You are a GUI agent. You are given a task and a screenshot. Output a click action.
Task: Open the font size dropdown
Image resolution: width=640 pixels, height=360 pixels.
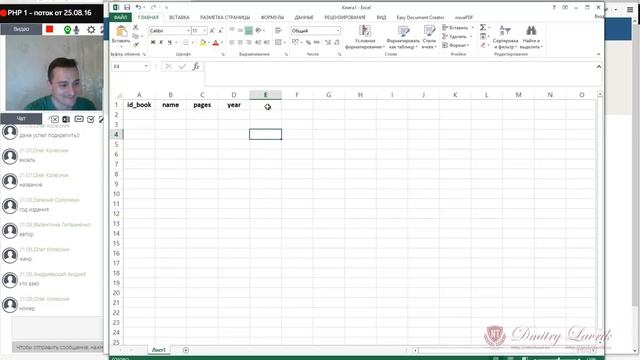(x=204, y=31)
